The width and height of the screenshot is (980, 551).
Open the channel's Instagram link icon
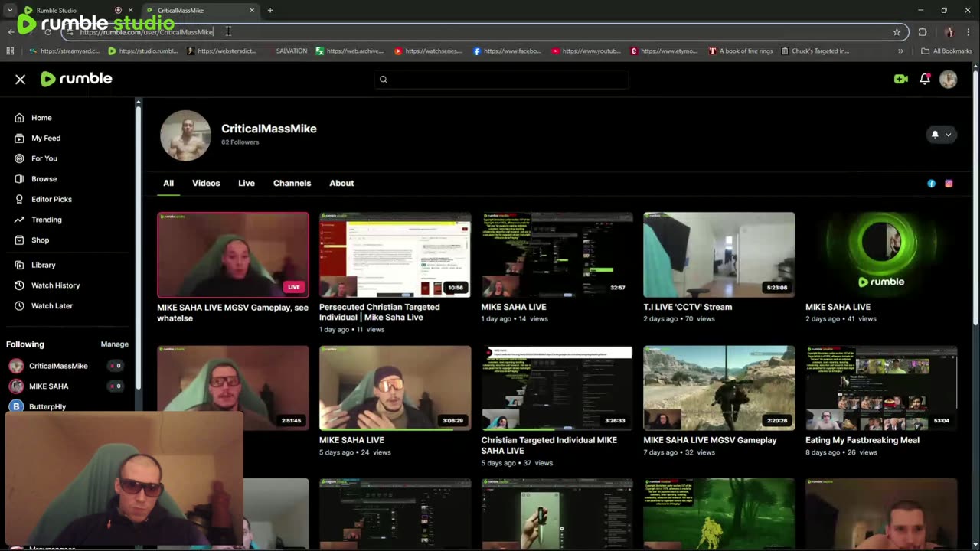(949, 184)
